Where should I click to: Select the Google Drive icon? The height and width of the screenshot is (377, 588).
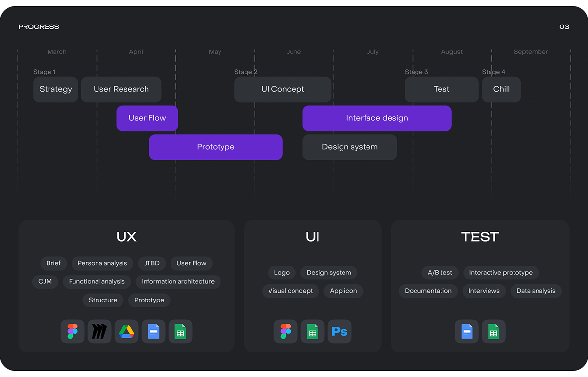point(126,331)
